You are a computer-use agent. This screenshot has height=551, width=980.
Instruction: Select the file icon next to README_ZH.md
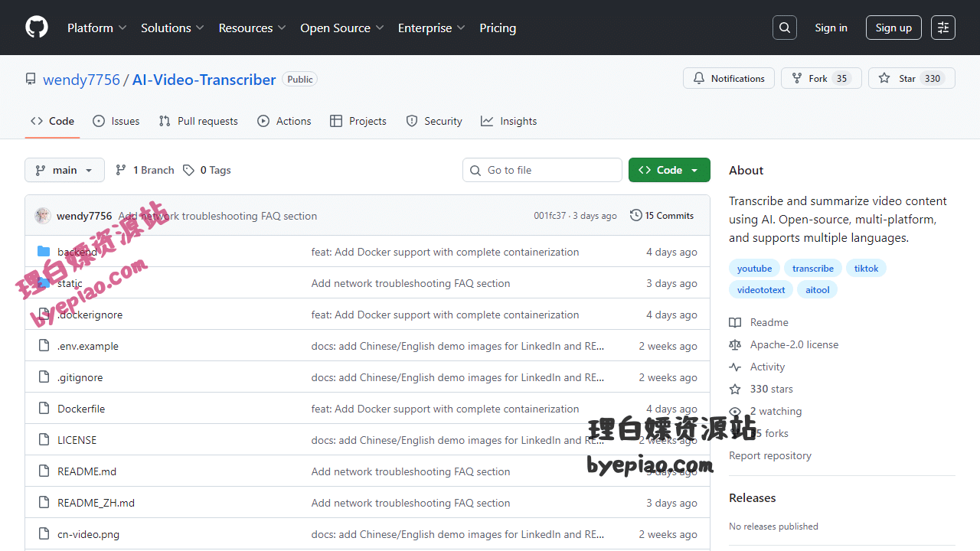click(44, 503)
